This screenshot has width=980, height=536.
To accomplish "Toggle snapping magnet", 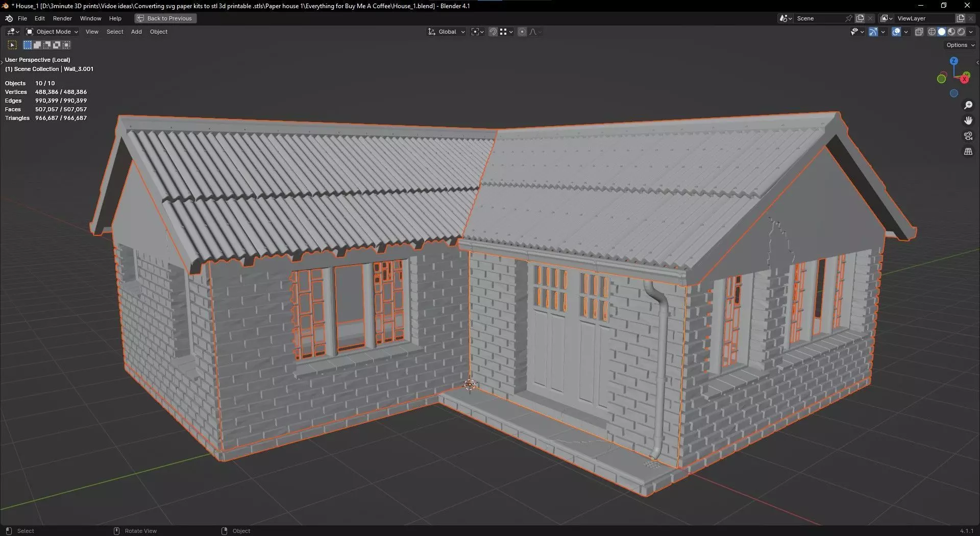I will tap(493, 32).
